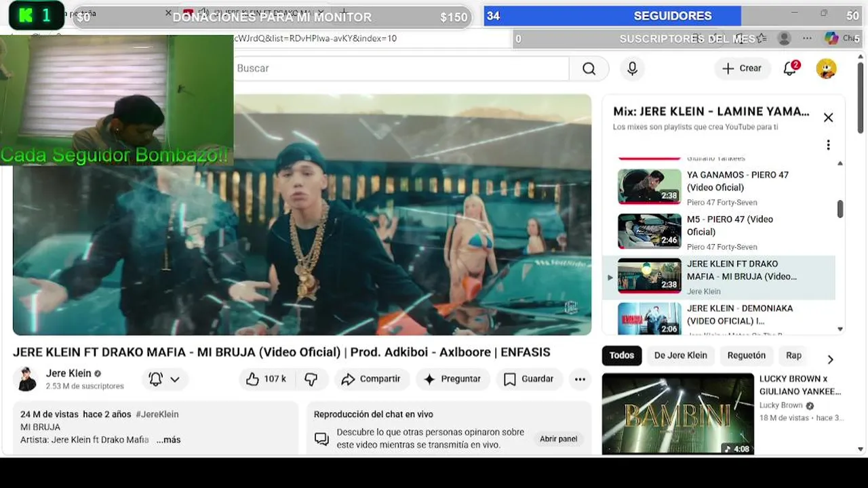Open the Crear upload menu
Screen dimensions: 868x488
coord(742,68)
